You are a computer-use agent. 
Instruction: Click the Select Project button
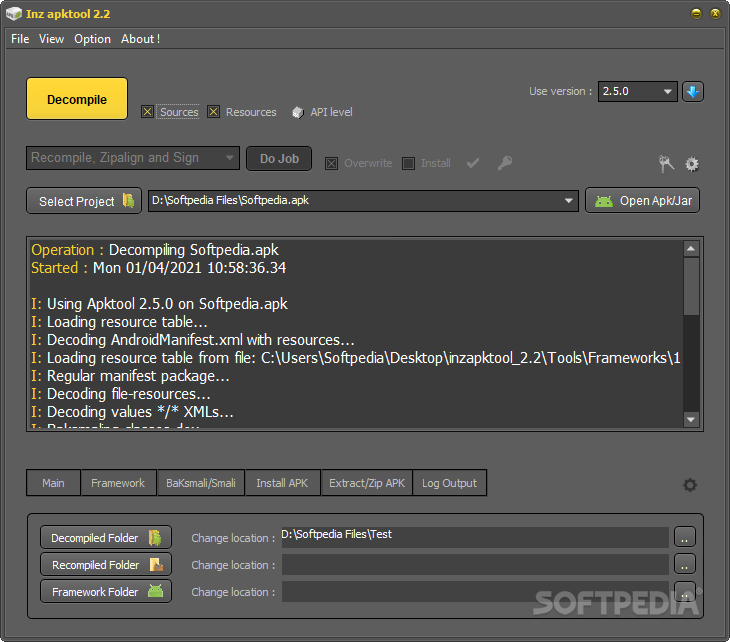84,201
